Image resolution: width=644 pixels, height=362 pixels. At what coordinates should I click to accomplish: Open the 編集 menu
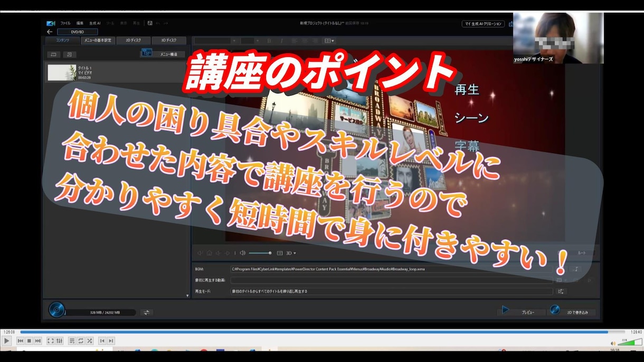(80, 23)
